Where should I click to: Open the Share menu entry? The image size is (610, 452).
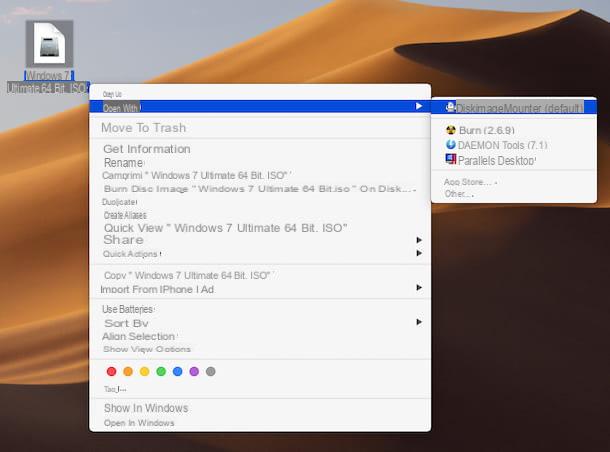pos(123,240)
